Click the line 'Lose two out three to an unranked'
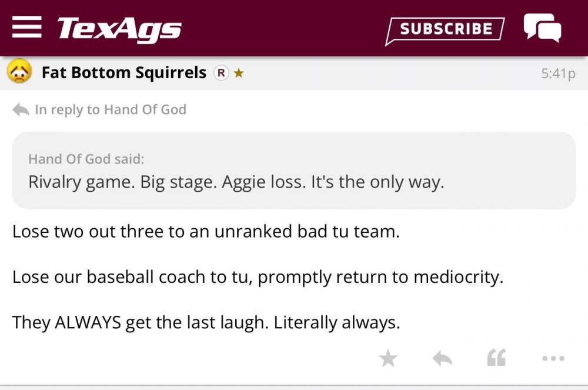This screenshot has height=390, width=588. (x=206, y=231)
